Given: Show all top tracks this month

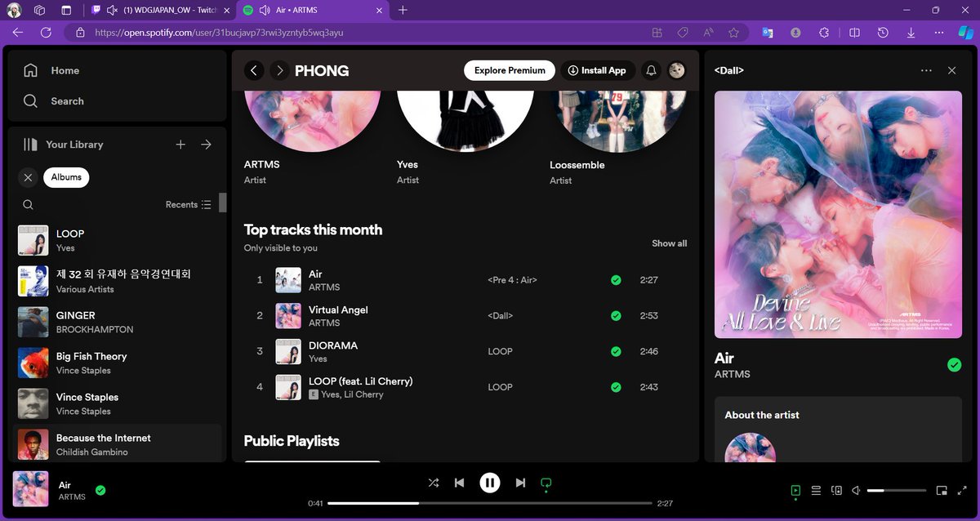Looking at the screenshot, I should tap(669, 243).
